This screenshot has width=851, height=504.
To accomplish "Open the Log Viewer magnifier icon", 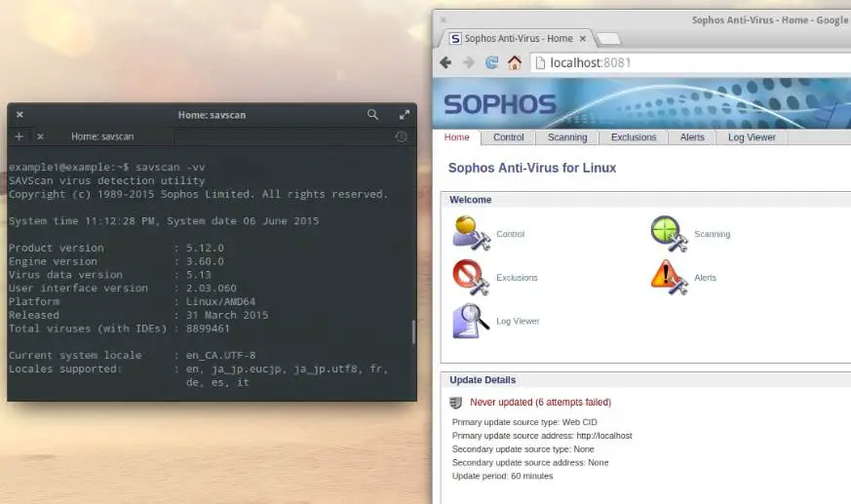I will (471, 321).
